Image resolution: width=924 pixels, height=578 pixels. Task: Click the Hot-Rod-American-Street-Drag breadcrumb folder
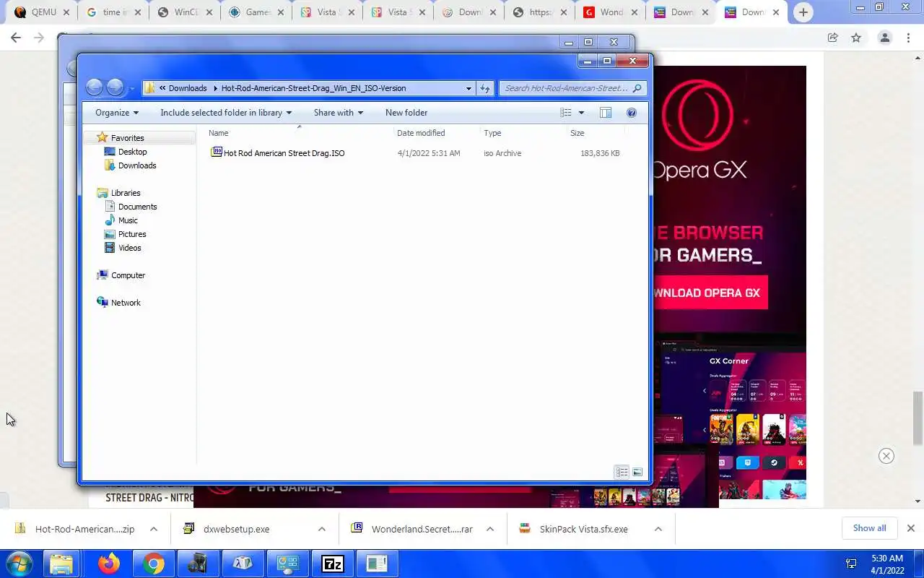[x=313, y=88]
